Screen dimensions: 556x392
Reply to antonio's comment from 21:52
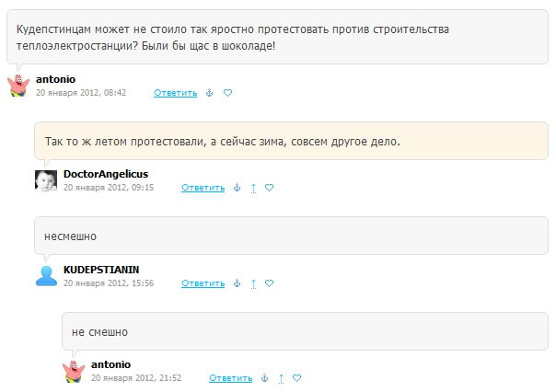[230, 378]
